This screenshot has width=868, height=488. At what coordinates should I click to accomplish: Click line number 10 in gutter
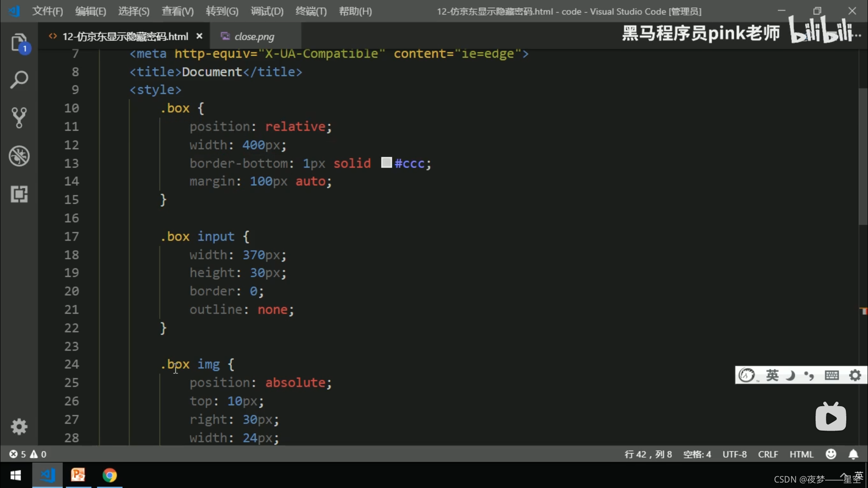(71, 108)
